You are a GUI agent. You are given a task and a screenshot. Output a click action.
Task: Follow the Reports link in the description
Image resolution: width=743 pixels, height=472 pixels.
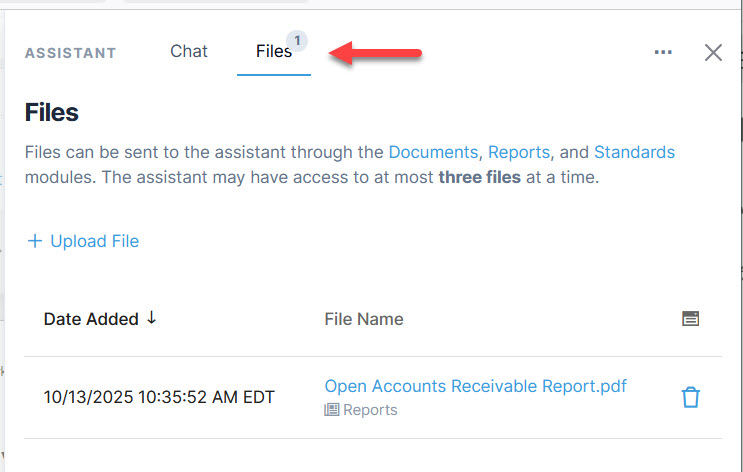[x=519, y=153]
